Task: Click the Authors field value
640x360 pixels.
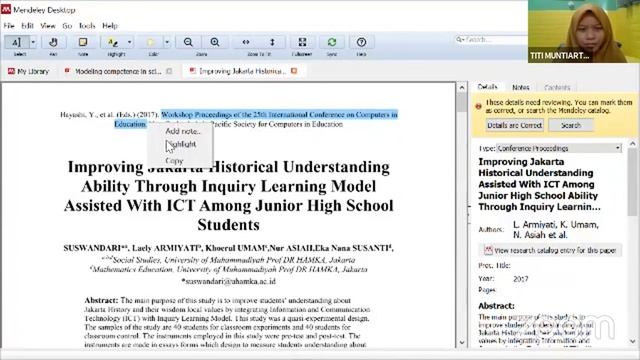Action: pos(556,230)
